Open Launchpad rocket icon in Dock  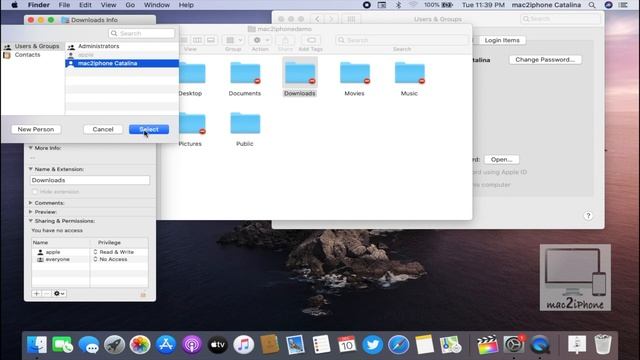pos(114,345)
